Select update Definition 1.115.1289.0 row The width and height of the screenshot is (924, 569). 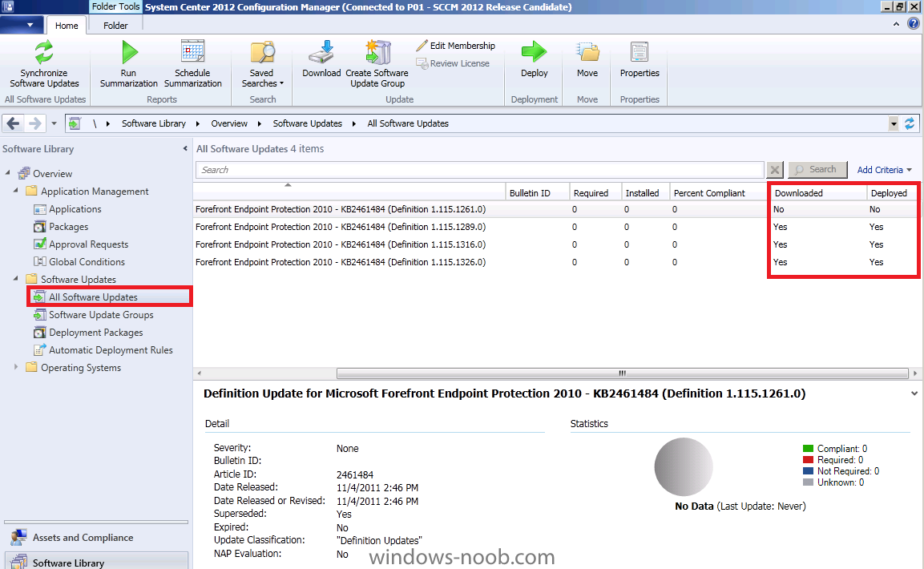coord(555,227)
